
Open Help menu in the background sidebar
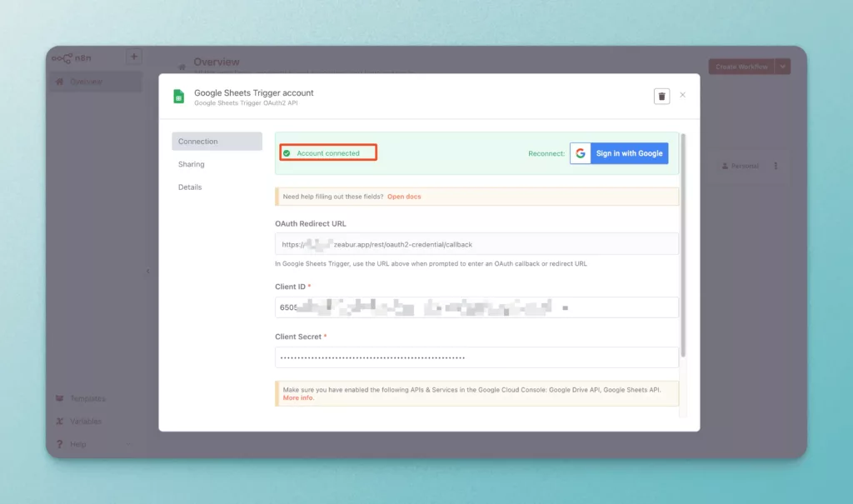coord(77,444)
